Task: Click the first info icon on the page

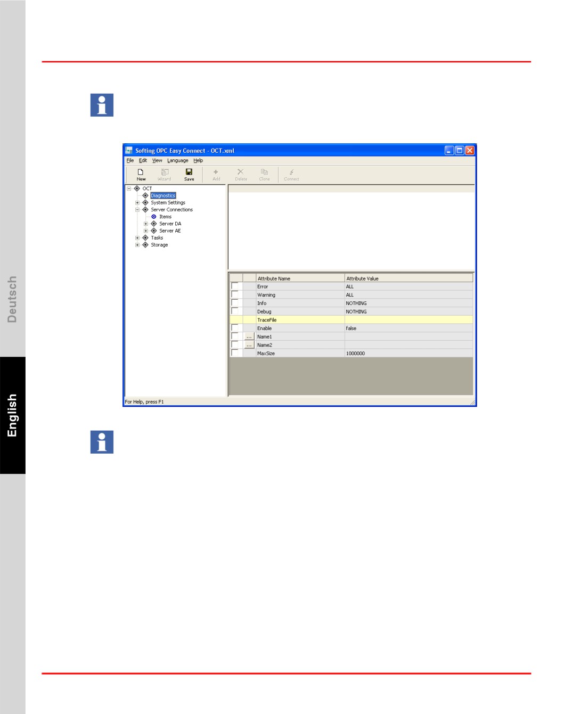Action: pyautogui.click(x=102, y=105)
